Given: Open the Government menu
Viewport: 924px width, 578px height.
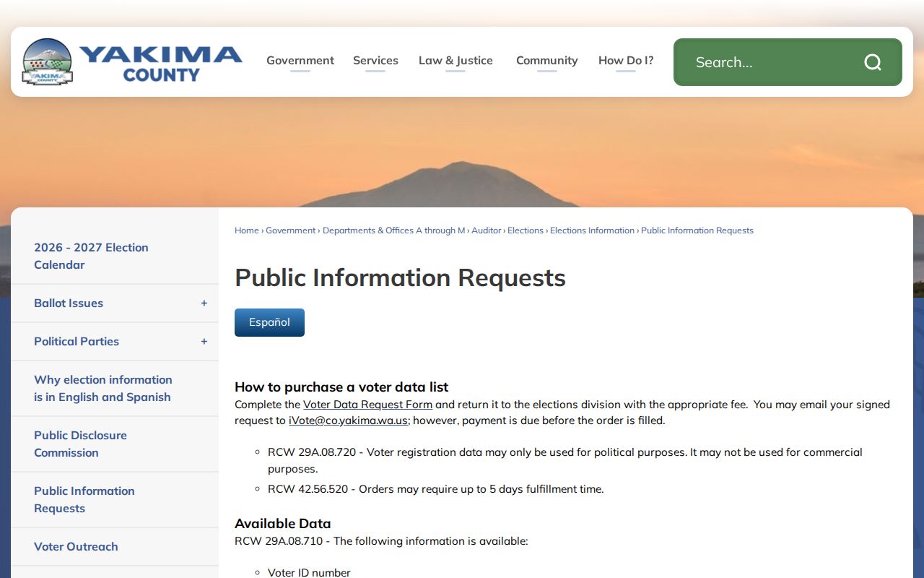Looking at the screenshot, I should [x=300, y=61].
